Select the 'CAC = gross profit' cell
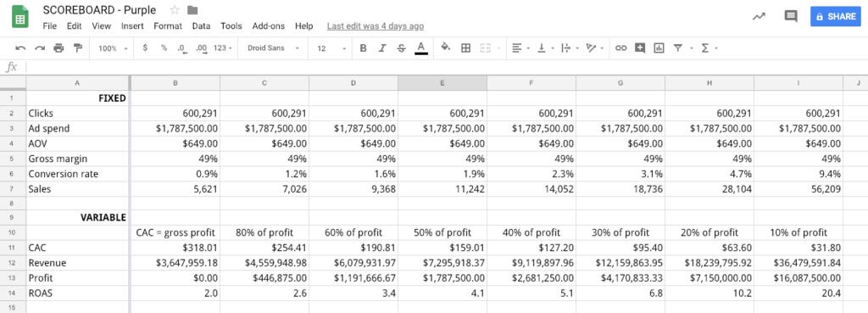 pyautogui.click(x=175, y=232)
